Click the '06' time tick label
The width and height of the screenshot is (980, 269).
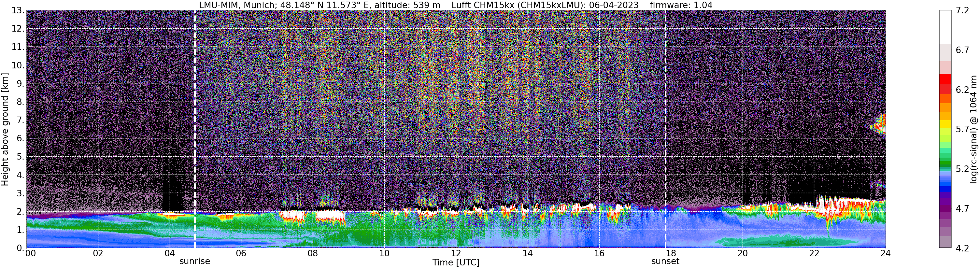(241, 253)
